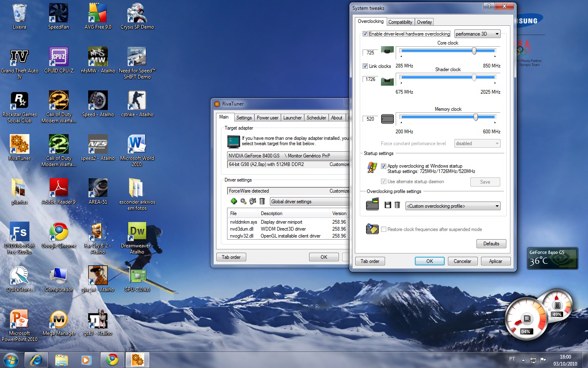Open the Mega Manager desktop icon
The height and width of the screenshot is (368, 588).
point(59,323)
